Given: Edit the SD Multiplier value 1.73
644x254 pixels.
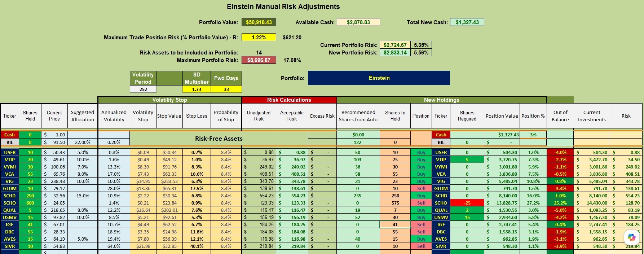Looking at the screenshot, I should [197, 89].
